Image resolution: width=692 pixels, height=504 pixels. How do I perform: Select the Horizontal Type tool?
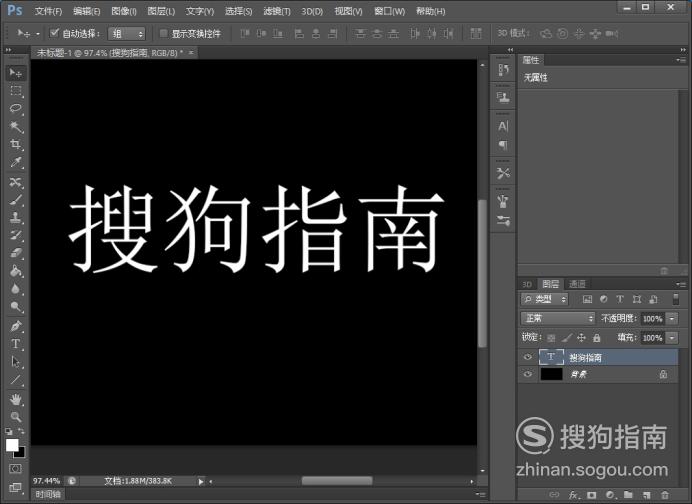click(16, 344)
